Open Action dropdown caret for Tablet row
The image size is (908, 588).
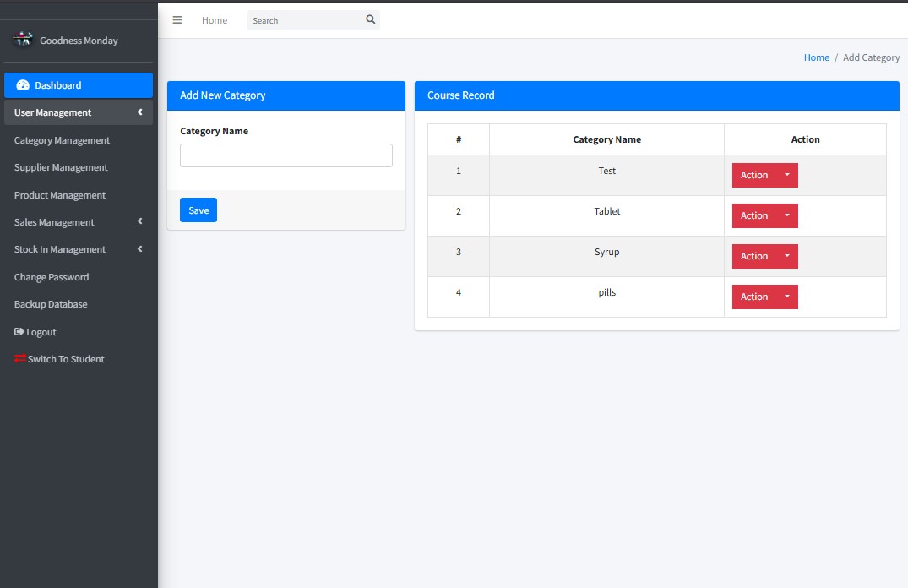(x=787, y=215)
